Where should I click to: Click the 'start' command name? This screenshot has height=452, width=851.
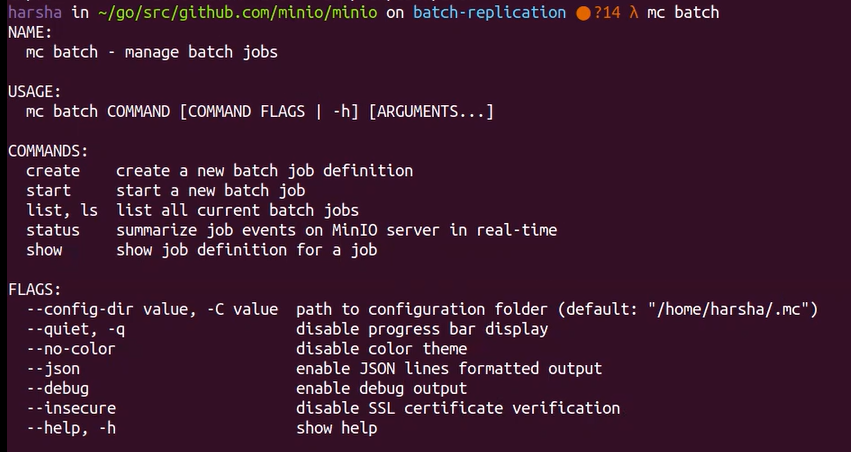(x=48, y=190)
